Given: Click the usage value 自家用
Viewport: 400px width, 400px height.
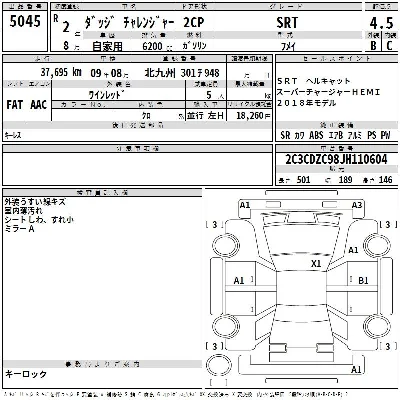Looking at the screenshot, I should pos(107,46).
